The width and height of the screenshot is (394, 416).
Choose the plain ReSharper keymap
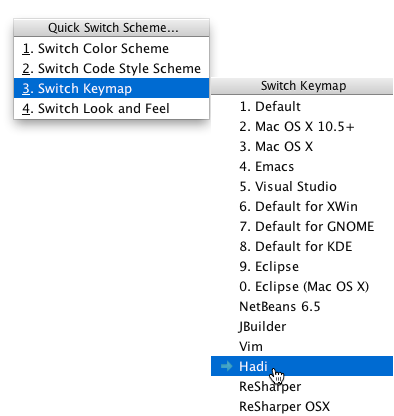302,387
